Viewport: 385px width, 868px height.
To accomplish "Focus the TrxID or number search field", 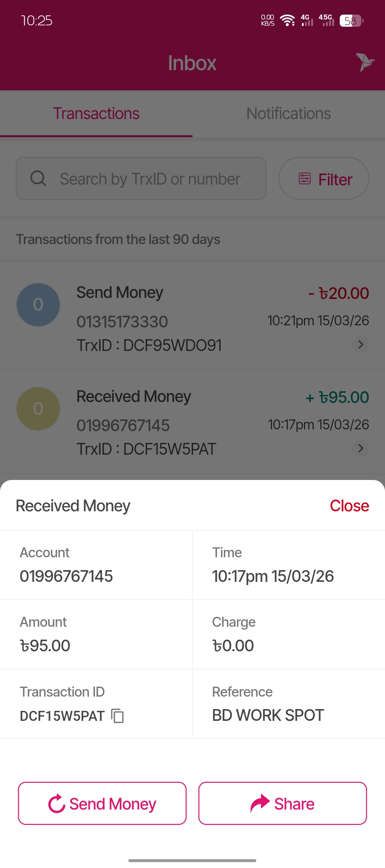I will pyautogui.click(x=150, y=179).
